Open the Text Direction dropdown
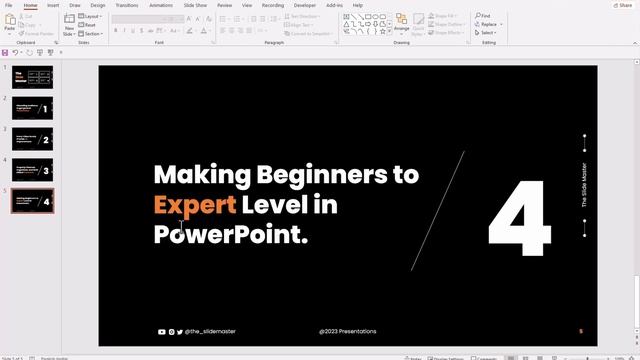The image size is (640, 360). (302, 16)
